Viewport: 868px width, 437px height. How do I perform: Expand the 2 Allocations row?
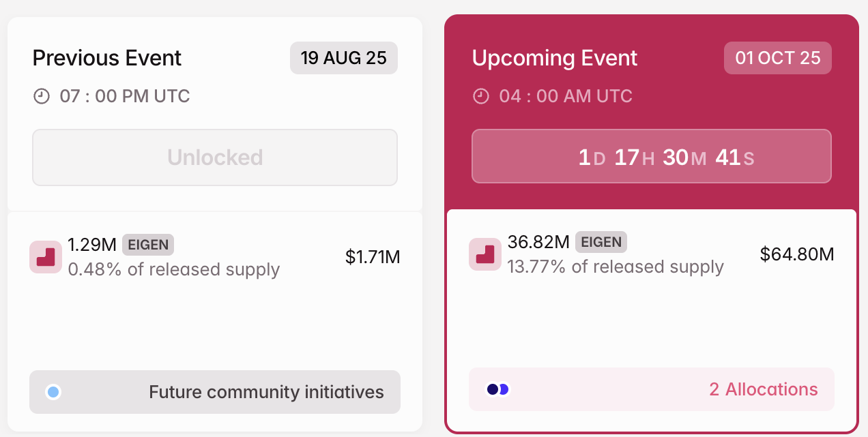pos(763,389)
